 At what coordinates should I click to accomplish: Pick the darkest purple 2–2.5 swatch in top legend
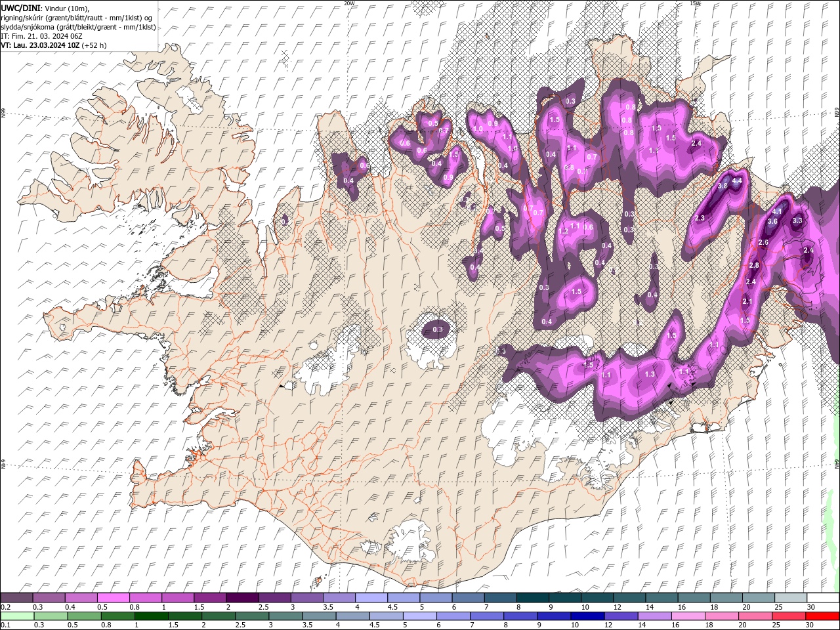click(x=241, y=598)
